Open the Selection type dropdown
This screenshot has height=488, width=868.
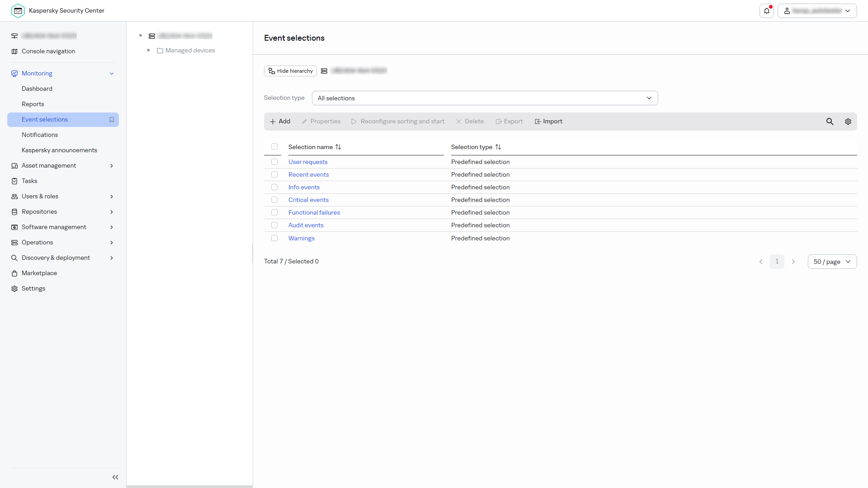click(485, 98)
